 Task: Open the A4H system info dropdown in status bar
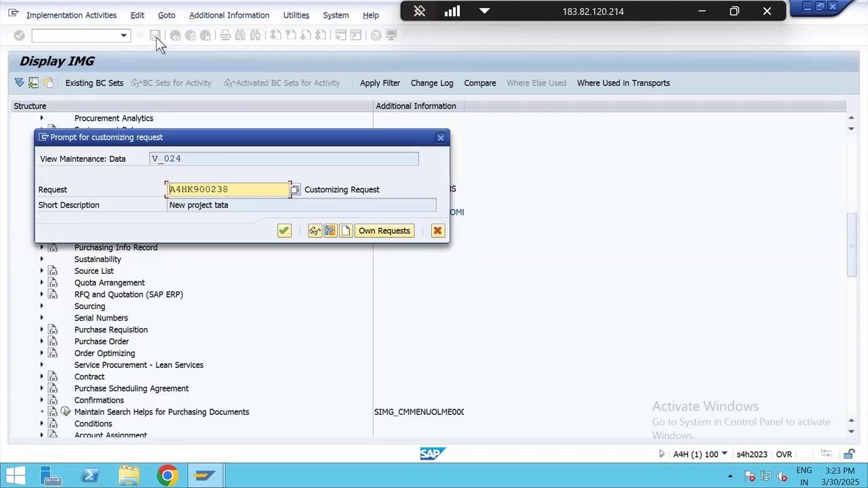(724, 454)
